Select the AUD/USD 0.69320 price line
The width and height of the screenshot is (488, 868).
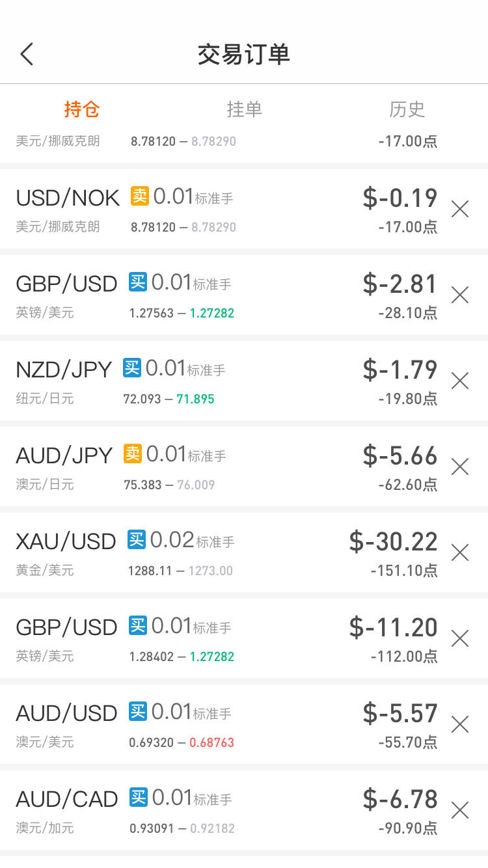(182, 742)
